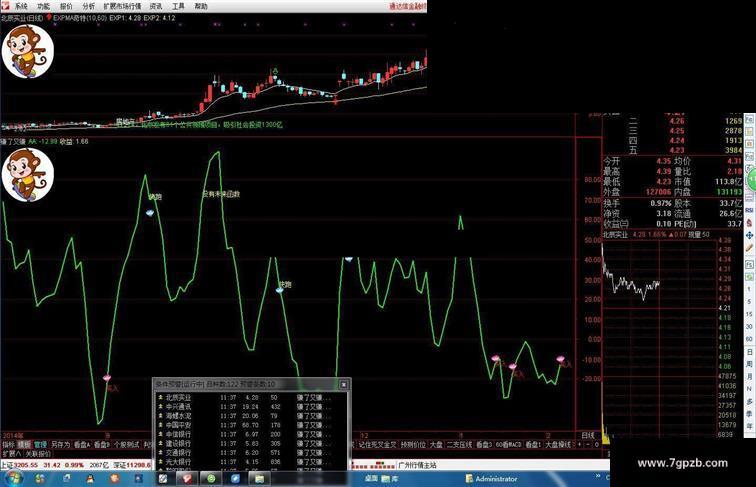Expand the 扩展∧ panel button
756x487 pixels.
click(x=12, y=454)
